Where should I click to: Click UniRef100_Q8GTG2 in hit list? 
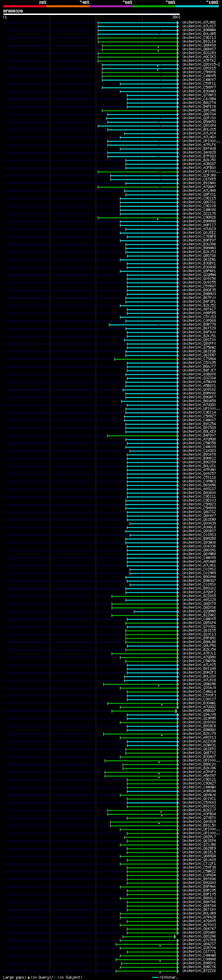(x=199, y=512)
